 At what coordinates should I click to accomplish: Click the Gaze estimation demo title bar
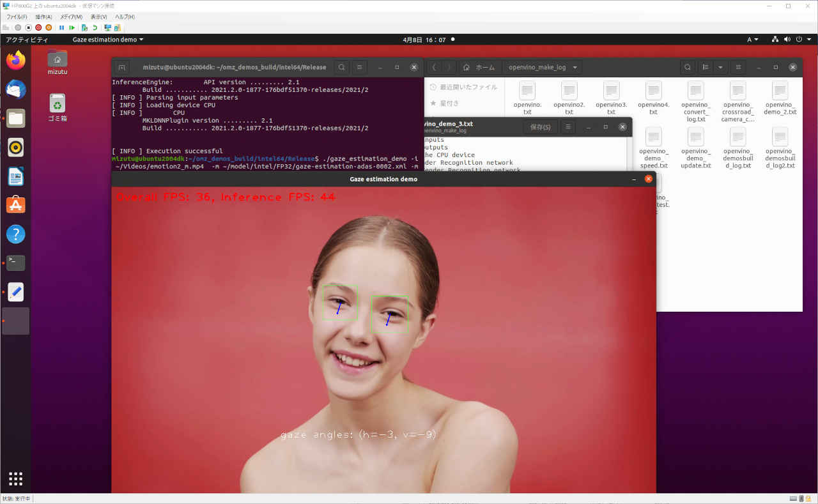coord(383,179)
